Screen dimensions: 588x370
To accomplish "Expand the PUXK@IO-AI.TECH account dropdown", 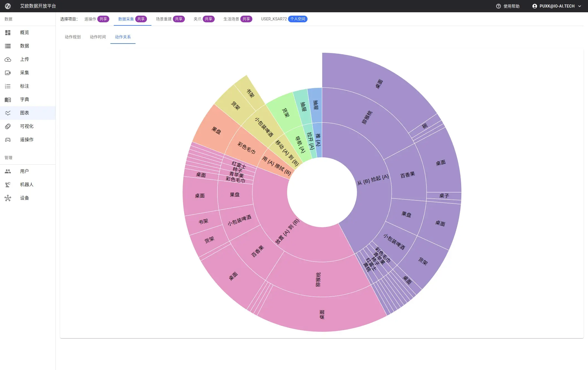I will 557,6.
